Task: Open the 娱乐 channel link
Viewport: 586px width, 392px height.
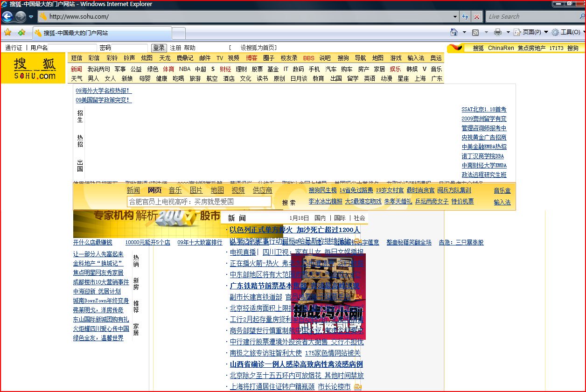Action: point(395,69)
